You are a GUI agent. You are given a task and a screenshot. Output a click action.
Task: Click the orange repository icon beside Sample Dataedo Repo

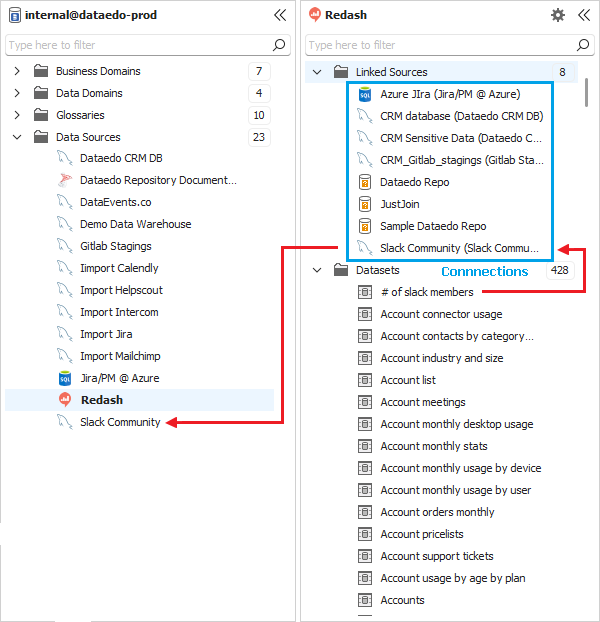(365, 226)
